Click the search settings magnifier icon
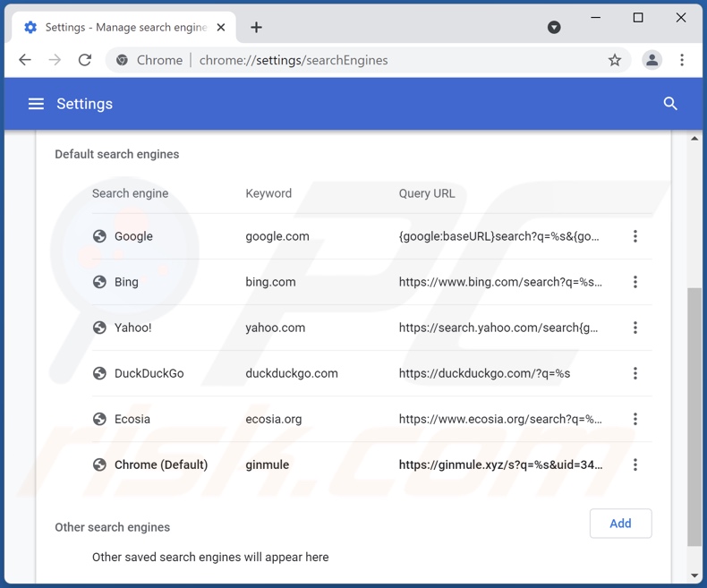The image size is (707, 588). pos(670,104)
